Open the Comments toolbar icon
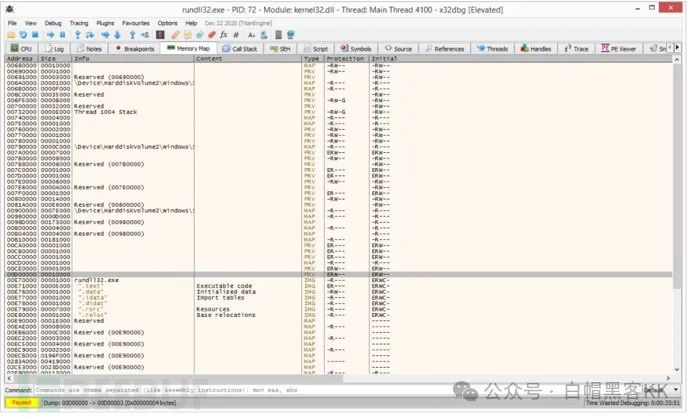The height and width of the screenshot is (419, 690). (187, 35)
